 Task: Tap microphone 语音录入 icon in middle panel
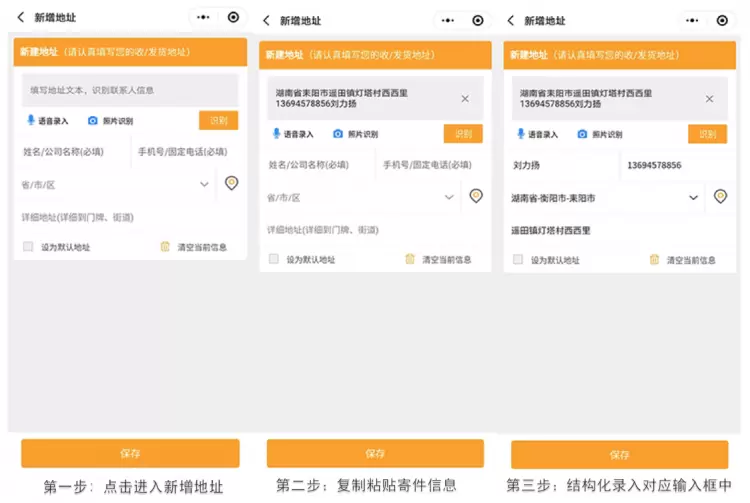pyautogui.click(x=276, y=134)
